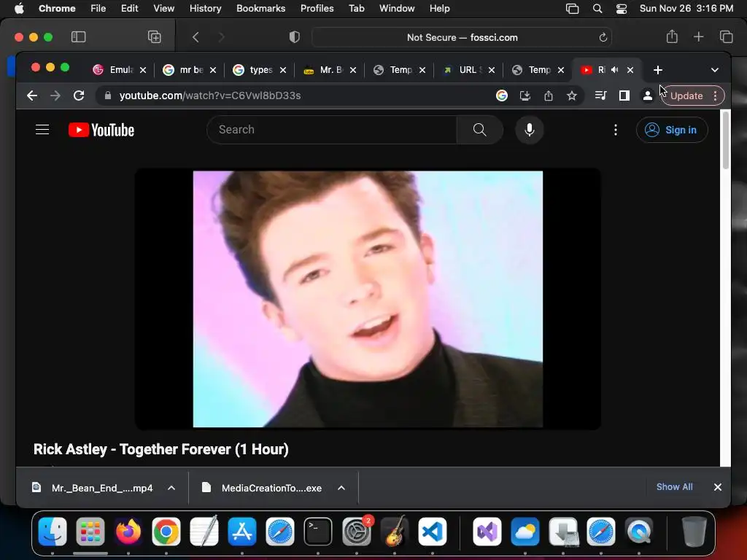Open Spotlight search in menu bar
The height and width of the screenshot is (560, 747).
(x=597, y=9)
